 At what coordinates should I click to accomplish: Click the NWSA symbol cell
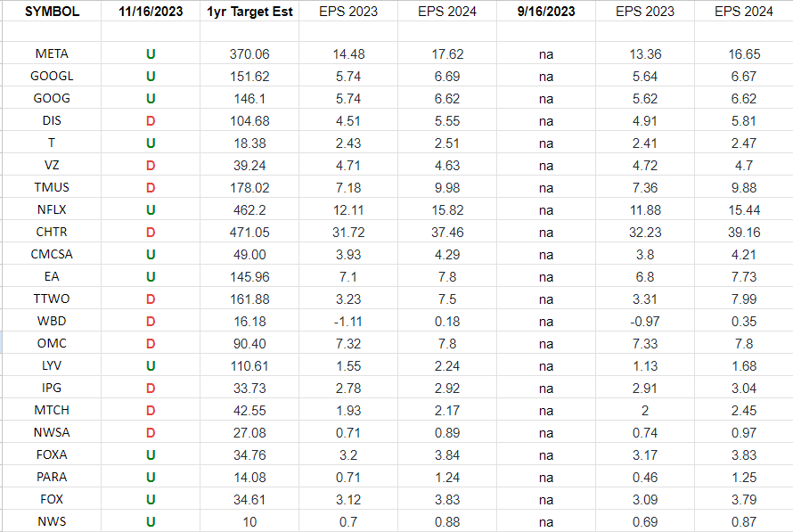(x=52, y=432)
